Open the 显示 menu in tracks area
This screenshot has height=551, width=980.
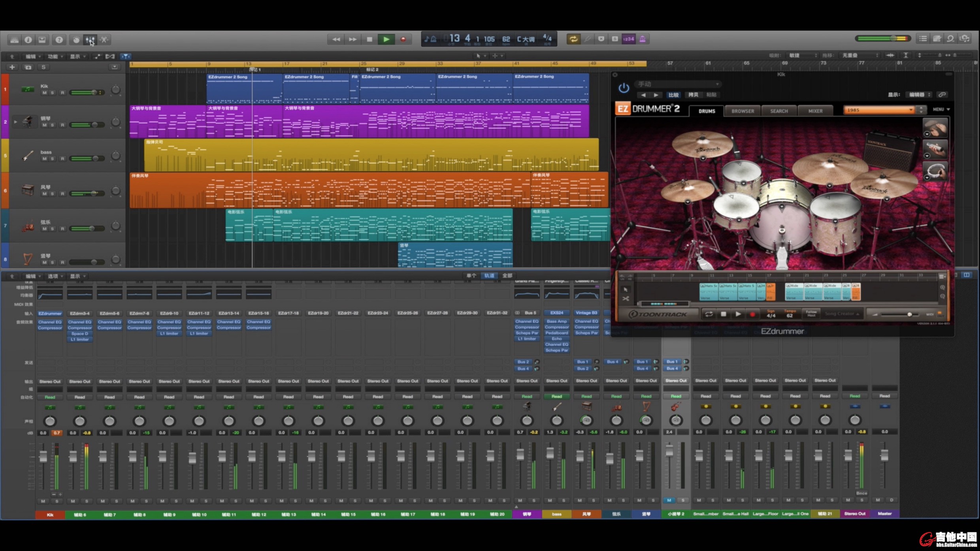77,56
